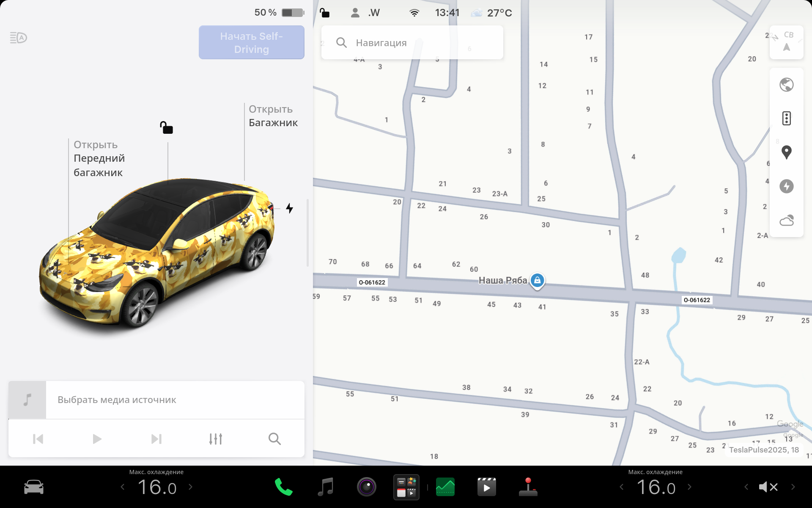Focus the Навигация search field
Screen dimensions: 812x508
(x=412, y=42)
